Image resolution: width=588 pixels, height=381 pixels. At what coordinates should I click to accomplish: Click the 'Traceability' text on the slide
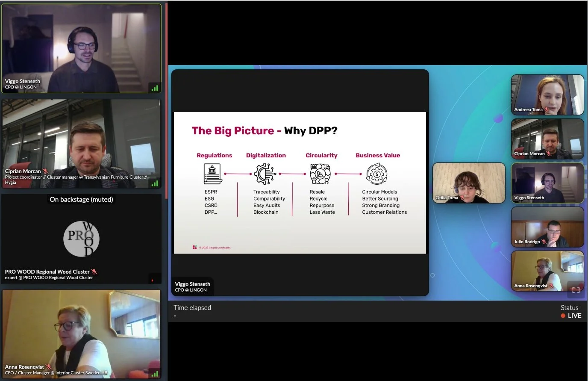pos(267,192)
